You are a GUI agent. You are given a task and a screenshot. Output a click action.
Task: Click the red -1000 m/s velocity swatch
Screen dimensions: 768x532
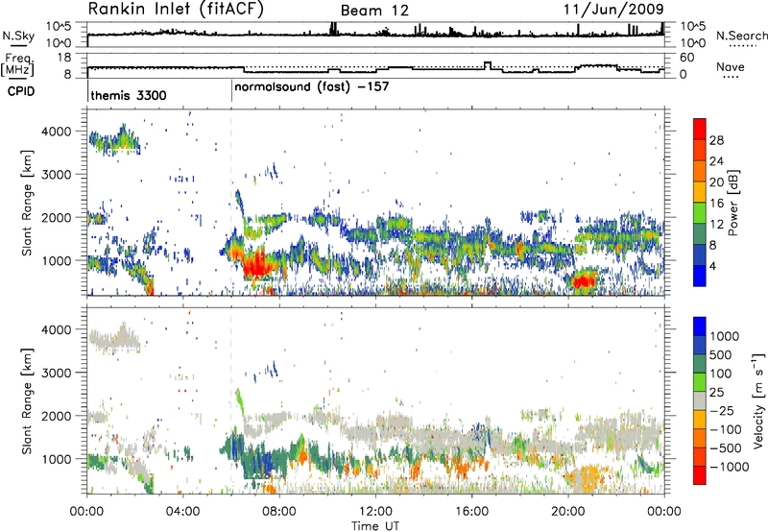coord(700,475)
